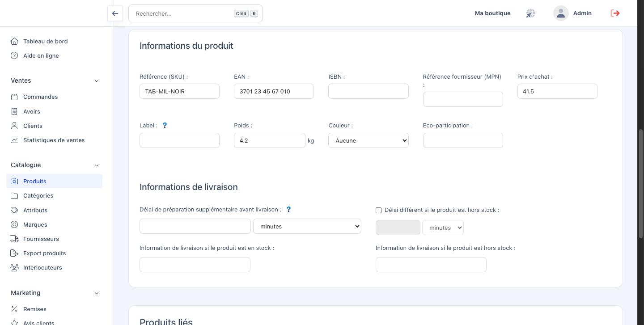Click the Commandes basket icon
This screenshot has height=325, width=644.
tap(14, 97)
